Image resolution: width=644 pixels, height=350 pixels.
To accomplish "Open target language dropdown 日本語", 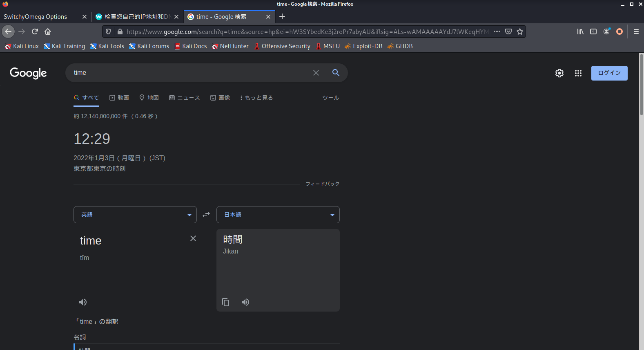I will [278, 215].
